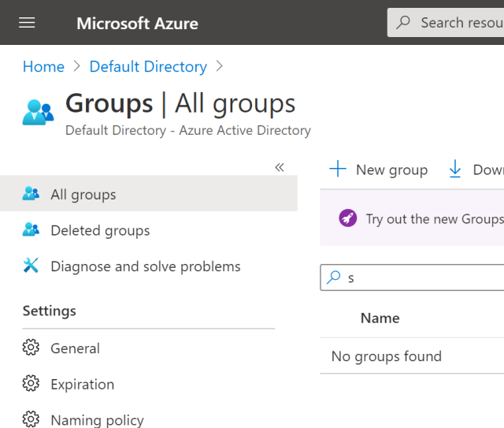Open Deleted groups section
This screenshot has height=428, width=504.
click(100, 230)
